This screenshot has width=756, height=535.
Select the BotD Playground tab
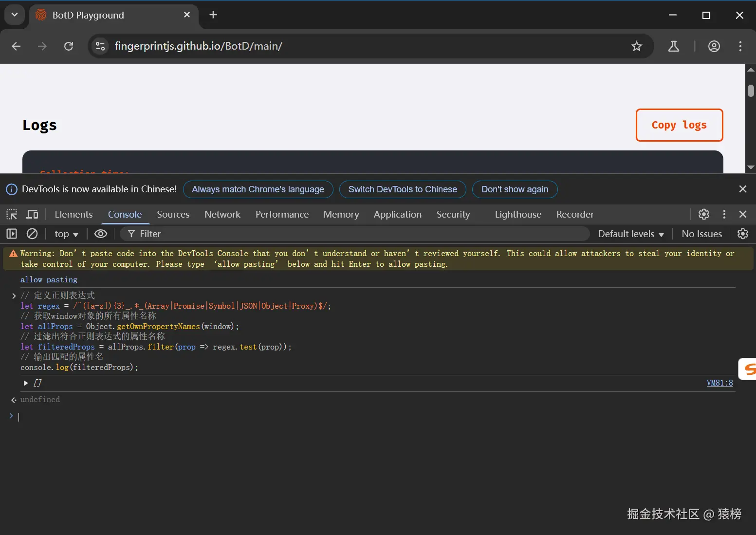coord(114,15)
